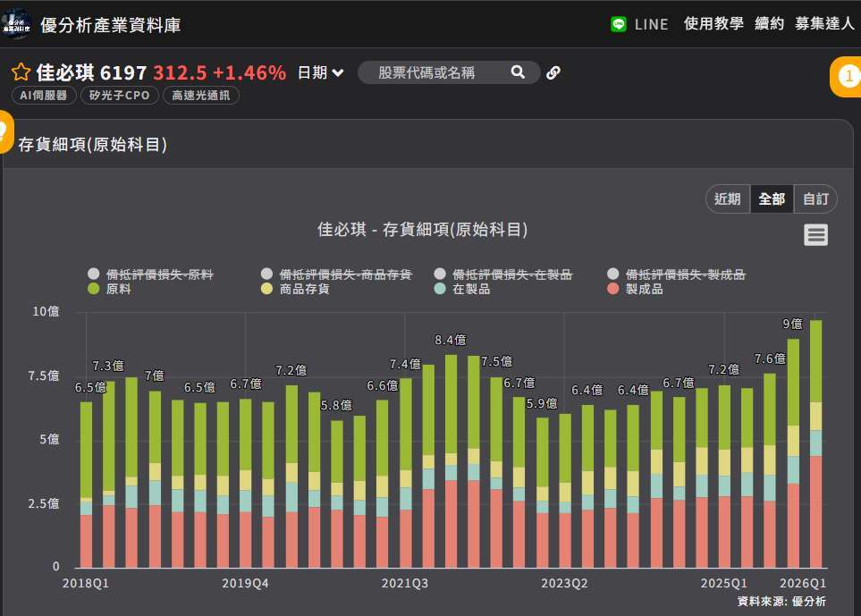Image resolution: width=861 pixels, height=616 pixels.
Task: Expand the 日期 dropdown
Action: click(321, 72)
